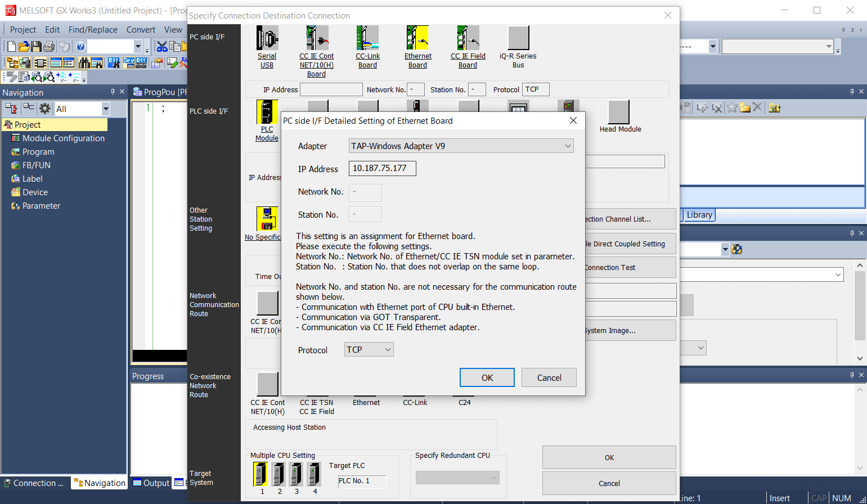Viewport: 867px width, 504px height.
Task: Open the dropdown next to the Help icon
Action: [138, 46]
